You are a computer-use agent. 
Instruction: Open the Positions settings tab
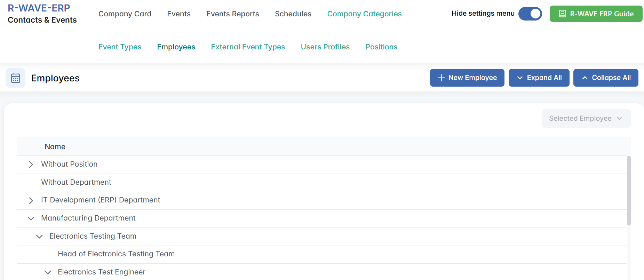tap(381, 47)
